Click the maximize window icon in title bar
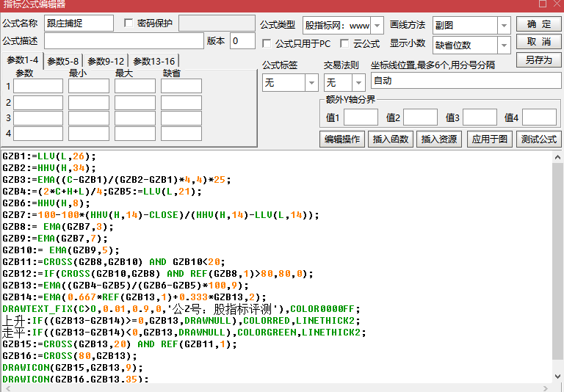The width and height of the screenshot is (564, 392). [543, 4]
